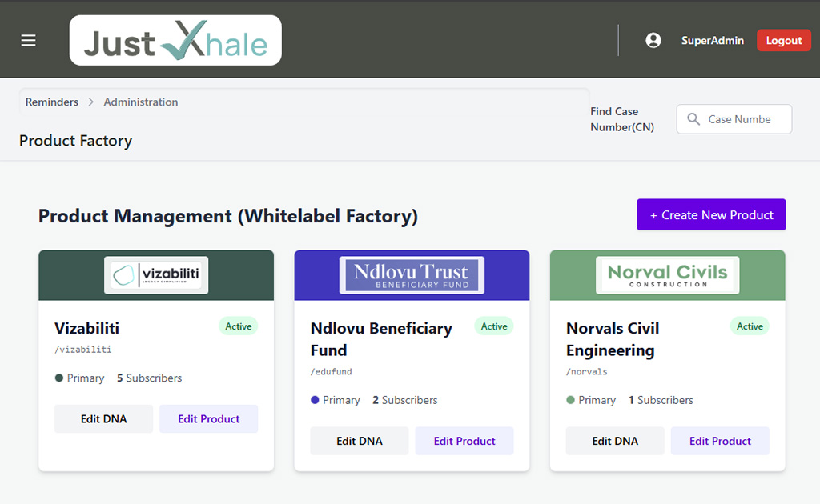This screenshot has width=820, height=504.
Task: Click the /norvals slug text
Action: [587, 371]
